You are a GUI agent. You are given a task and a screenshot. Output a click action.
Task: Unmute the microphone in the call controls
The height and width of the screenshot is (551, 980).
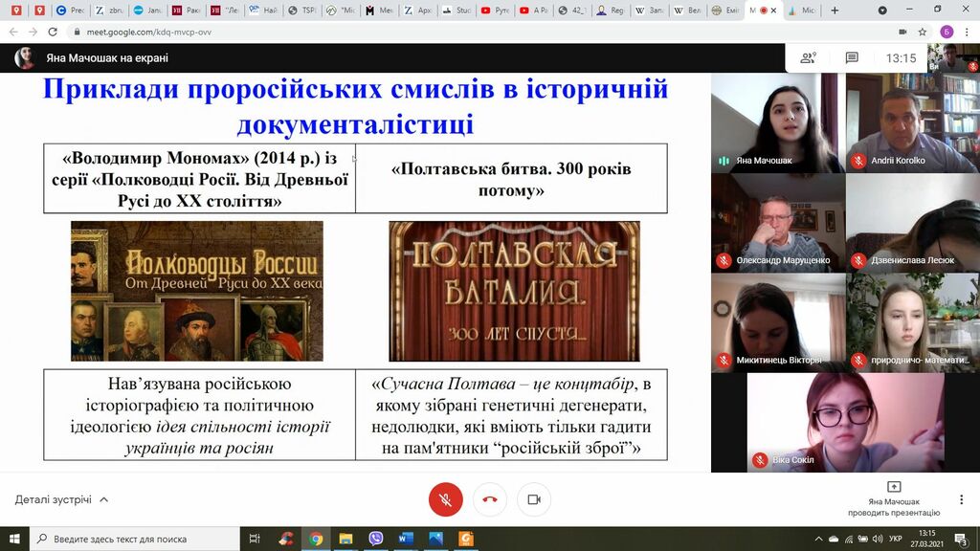[445, 499]
